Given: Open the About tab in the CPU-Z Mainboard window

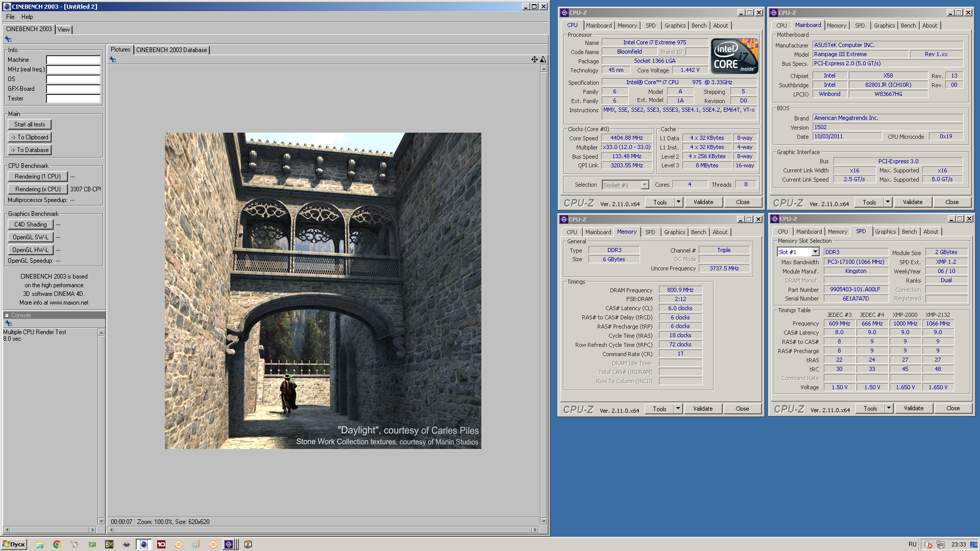Looking at the screenshot, I should [x=929, y=26].
